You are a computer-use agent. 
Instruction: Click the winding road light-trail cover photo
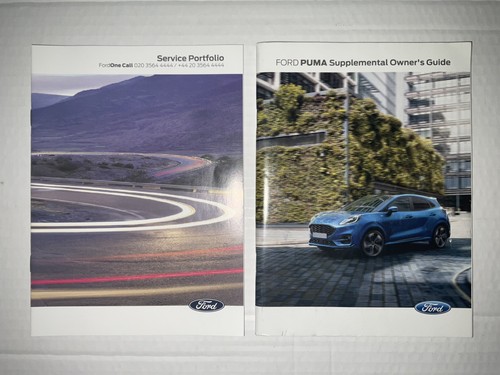pyautogui.click(x=137, y=190)
